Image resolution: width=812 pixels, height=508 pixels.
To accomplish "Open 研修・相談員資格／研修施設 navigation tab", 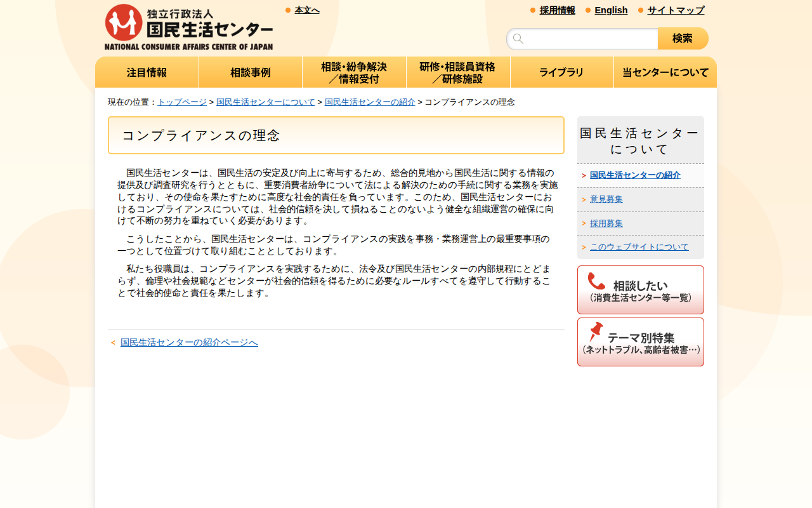I will 458,72.
